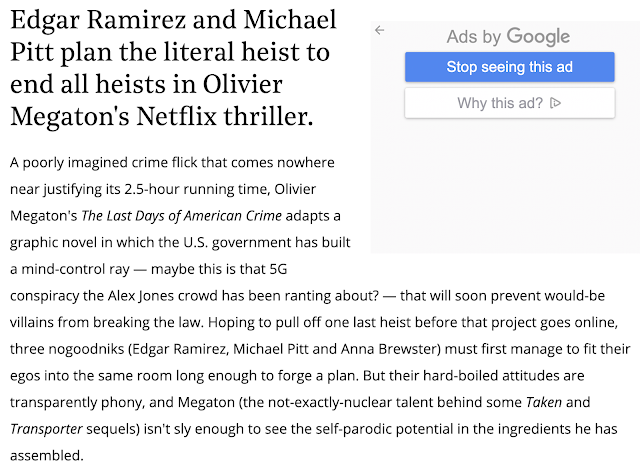Click the headline starting with Edgar Ramirez
This screenshot has width=640, height=471.
(173, 68)
